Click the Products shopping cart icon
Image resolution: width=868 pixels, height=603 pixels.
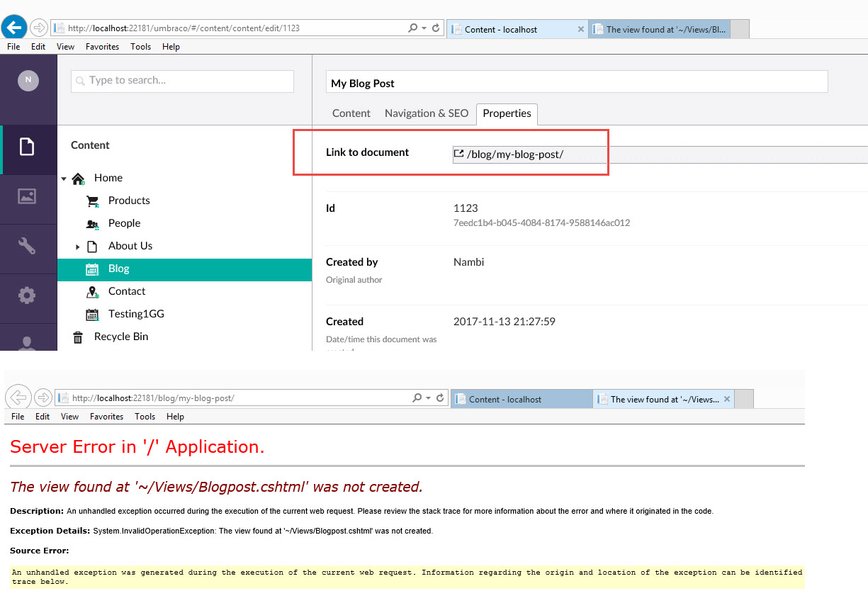pos(92,201)
